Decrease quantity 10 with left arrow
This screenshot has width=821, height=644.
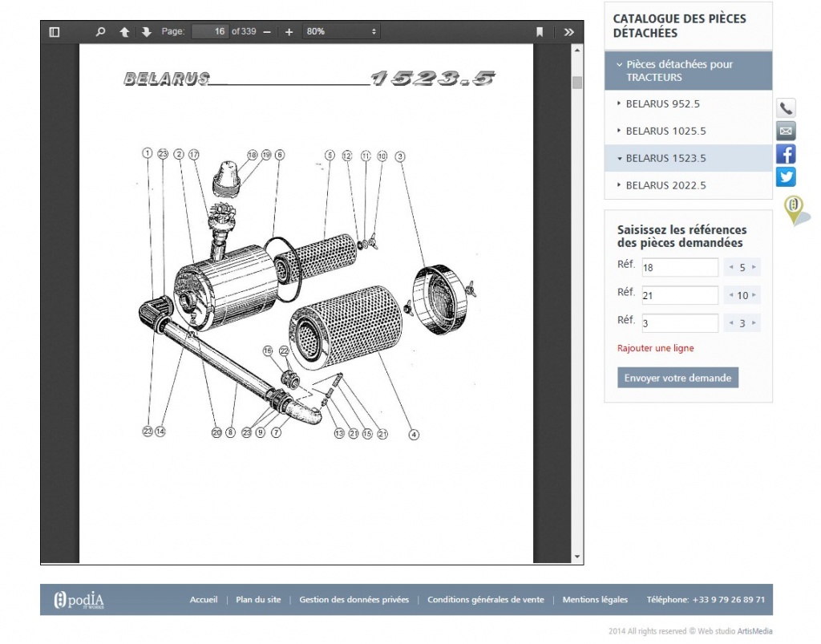point(731,295)
